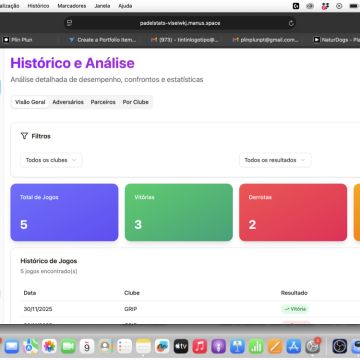Click the black square menu bar icon

(x=296, y=6)
